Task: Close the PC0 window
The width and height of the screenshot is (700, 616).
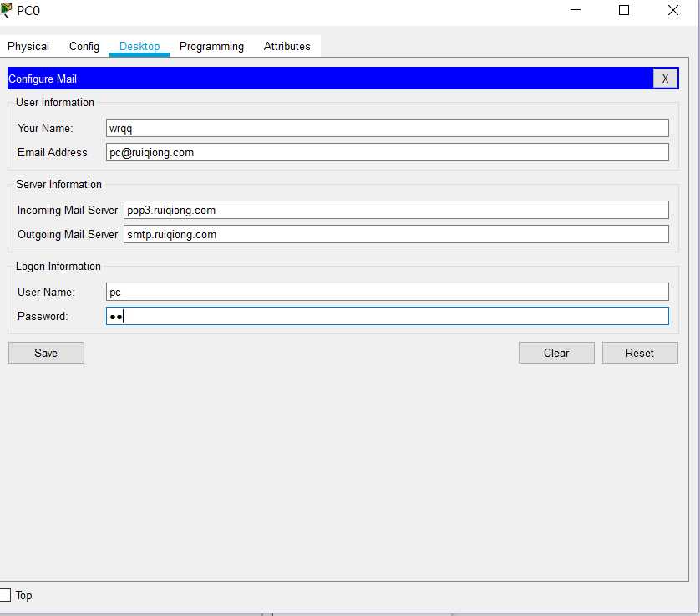Action: (x=672, y=10)
